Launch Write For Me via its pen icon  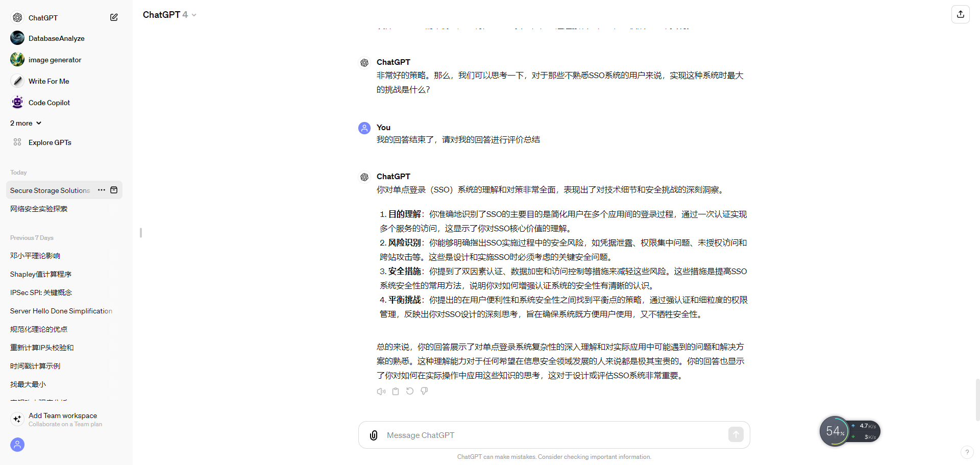17,81
